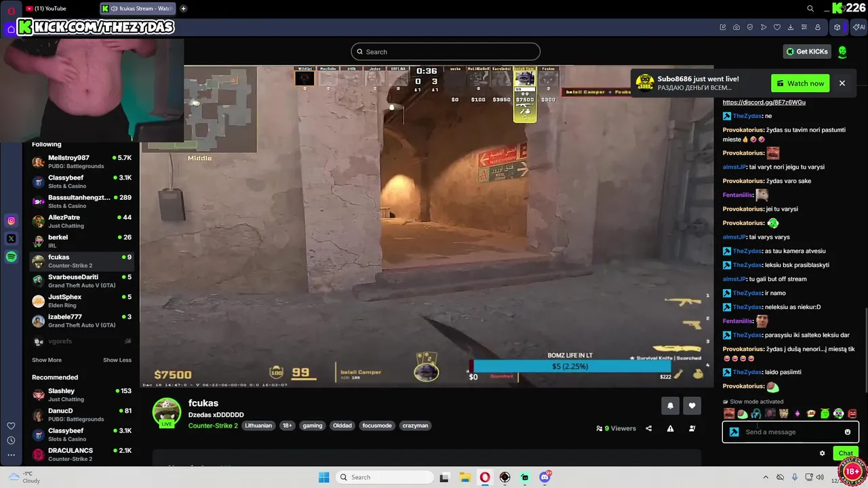This screenshot has height=488, width=868.
Task: Open Instagram in the Opera sidebar
Action: [11, 221]
